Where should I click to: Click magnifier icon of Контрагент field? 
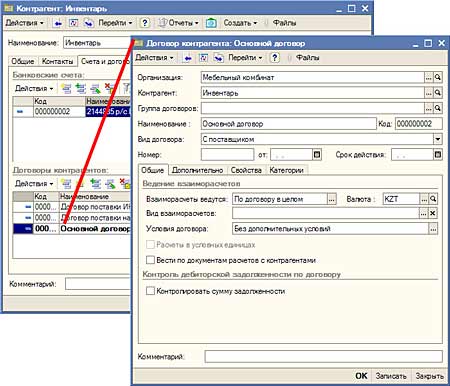(x=438, y=93)
